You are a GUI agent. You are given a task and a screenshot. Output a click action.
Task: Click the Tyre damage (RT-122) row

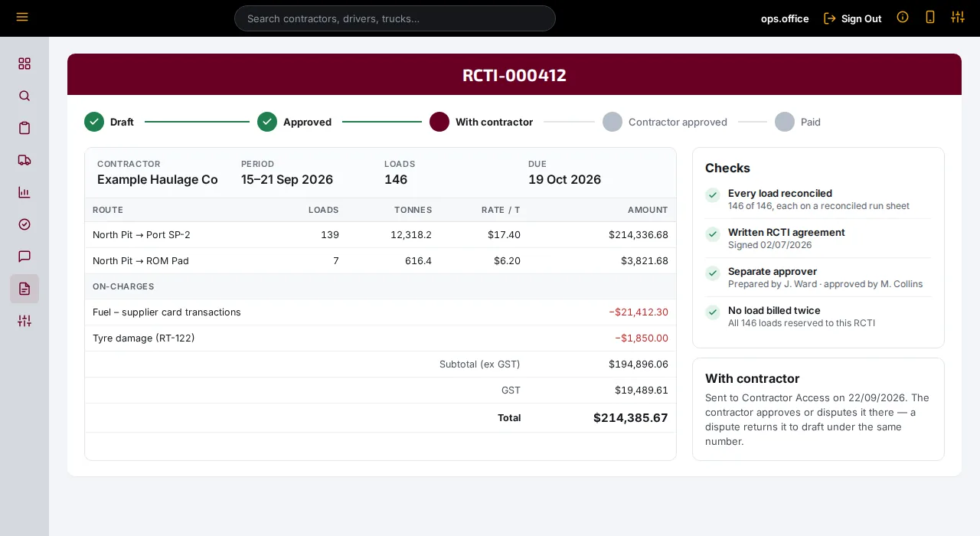pyautogui.click(x=381, y=338)
